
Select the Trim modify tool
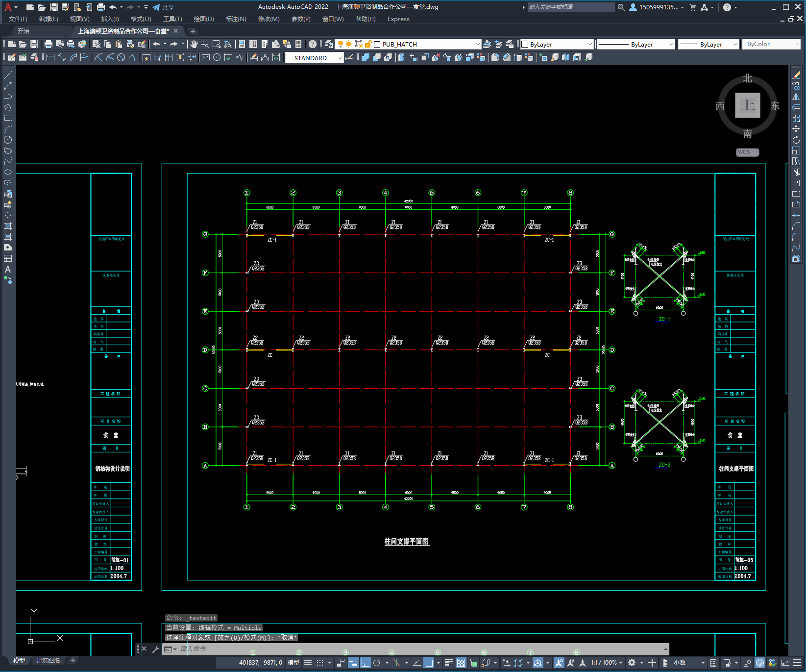coord(796,172)
